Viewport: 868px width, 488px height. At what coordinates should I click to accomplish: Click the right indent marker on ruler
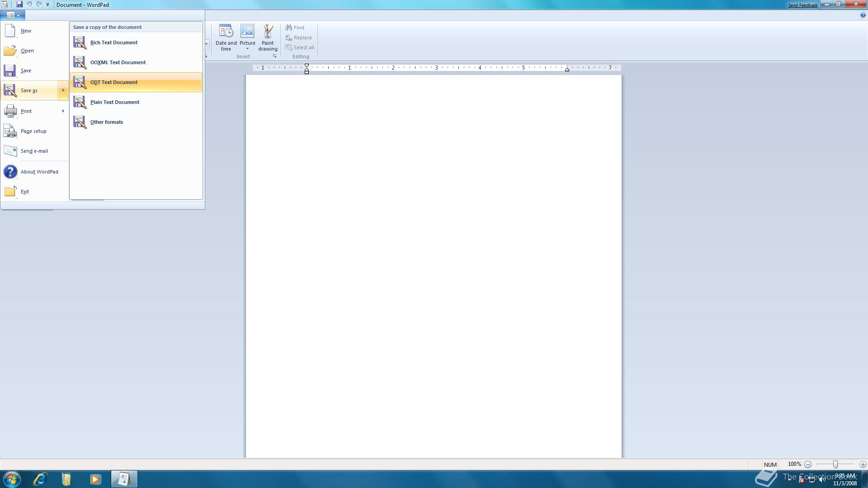tap(567, 69)
